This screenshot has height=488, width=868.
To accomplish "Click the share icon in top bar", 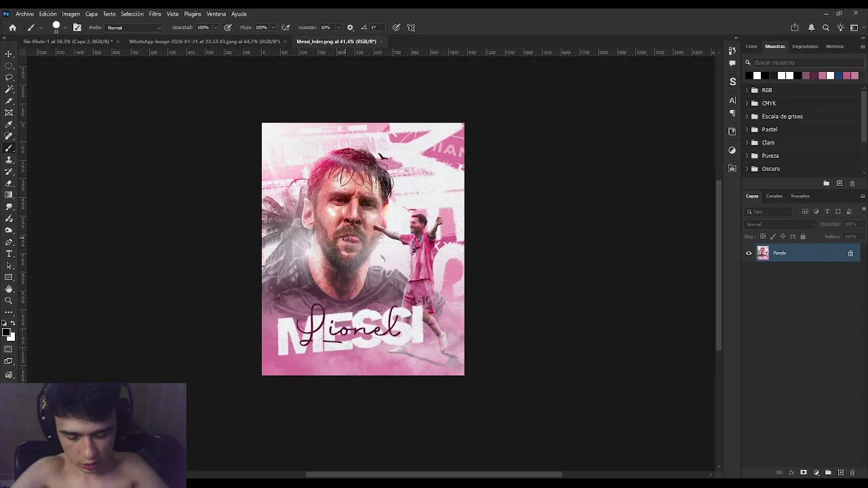I will [x=795, y=28].
